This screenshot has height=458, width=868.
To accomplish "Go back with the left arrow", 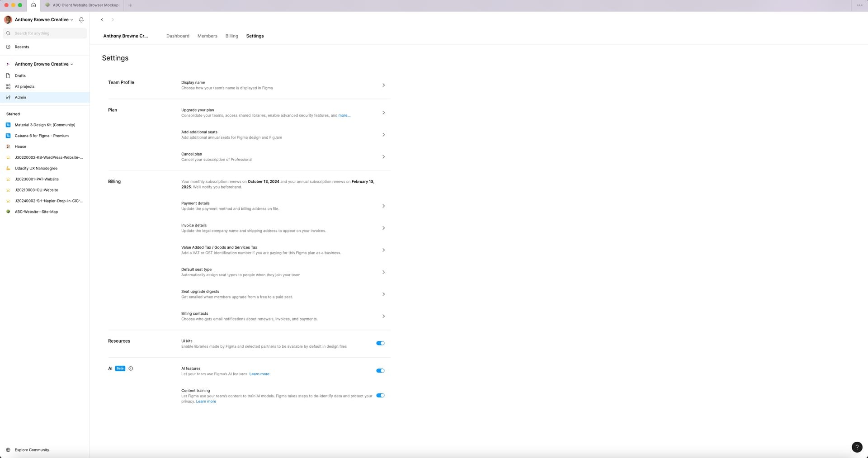I will (102, 20).
